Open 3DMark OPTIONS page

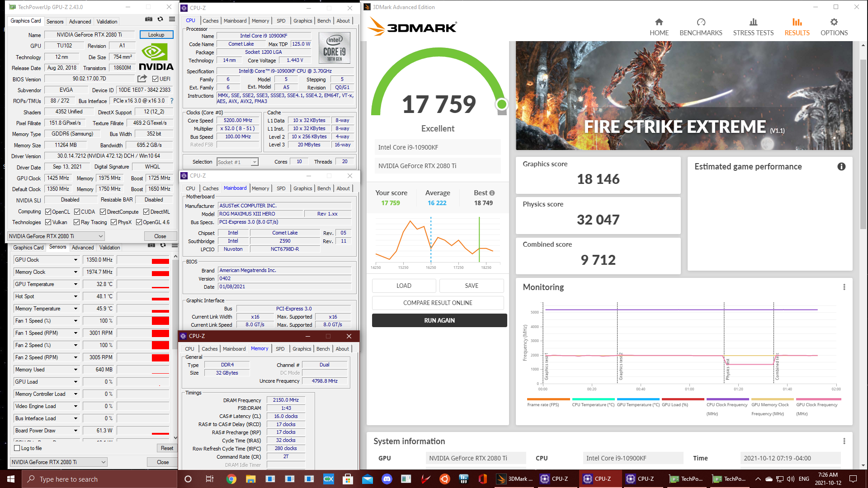pyautogui.click(x=834, y=27)
